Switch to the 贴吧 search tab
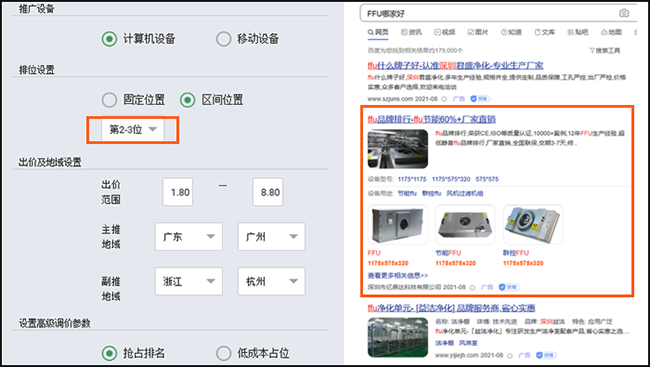This screenshot has height=367, width=650. [578, 32]
